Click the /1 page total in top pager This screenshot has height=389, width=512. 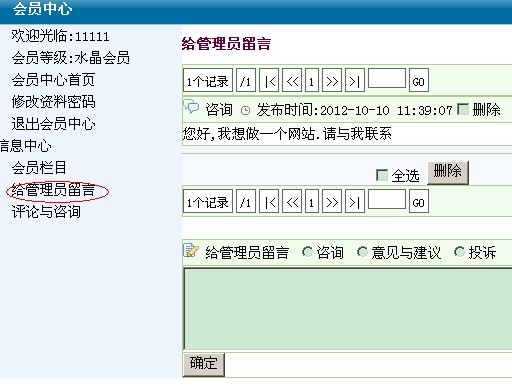246,80
